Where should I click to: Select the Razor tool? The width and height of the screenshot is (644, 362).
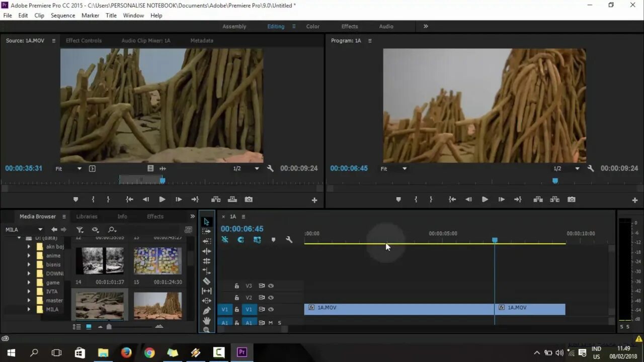coord(206,281)
